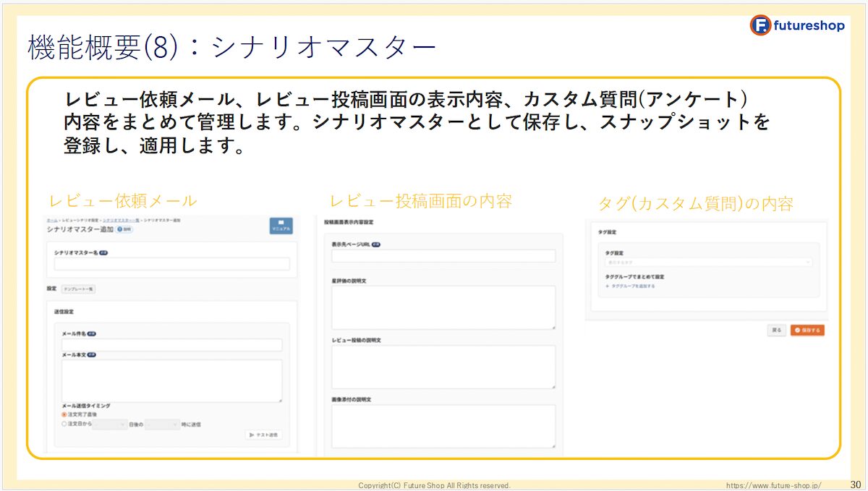This screenshot has width=868, height=491.
Task: Open the マニュアル help manual icon button
Action: (x=281, y=226)
